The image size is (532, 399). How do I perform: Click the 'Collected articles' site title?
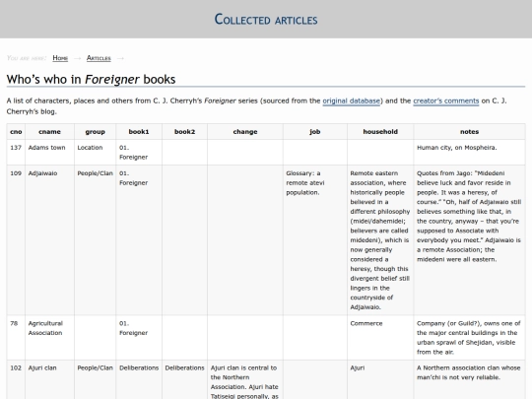coord(266,20)
